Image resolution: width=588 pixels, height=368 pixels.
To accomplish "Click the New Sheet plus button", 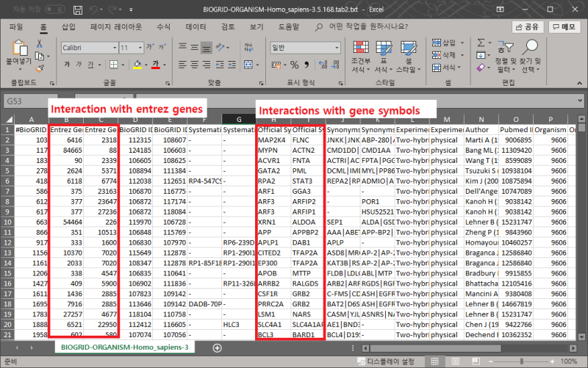I will (217, 348).
